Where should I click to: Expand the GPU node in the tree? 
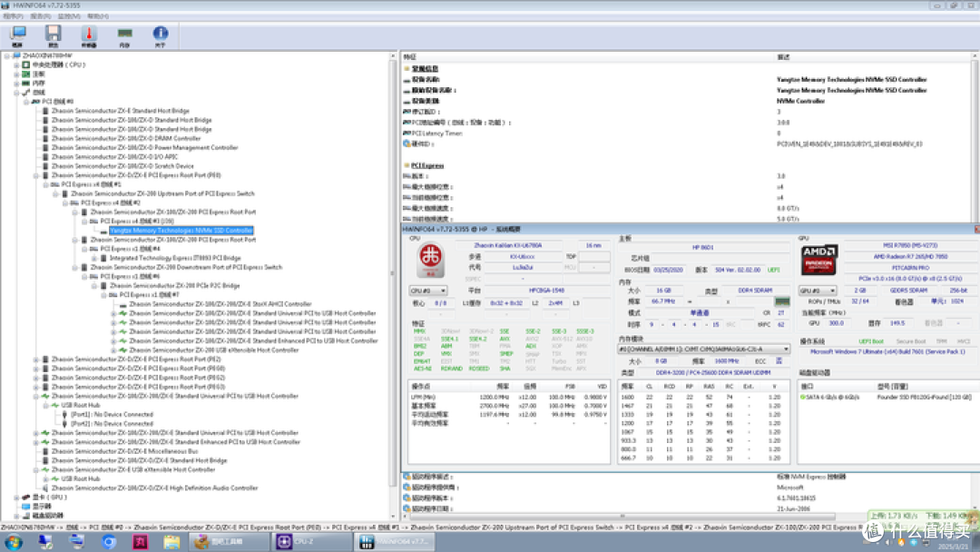click(17, 498)
